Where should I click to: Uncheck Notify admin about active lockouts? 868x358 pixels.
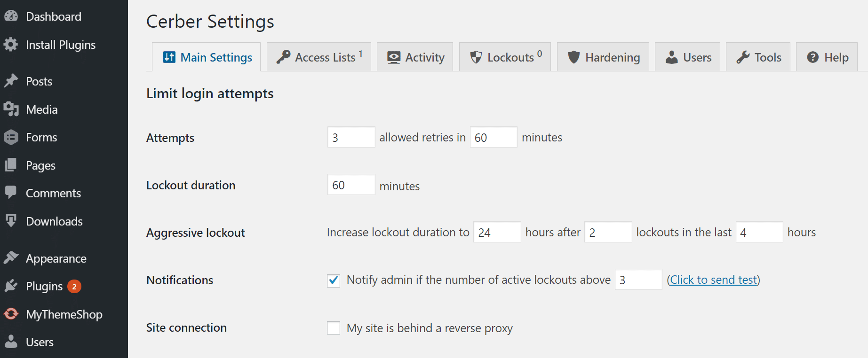point(333,280)
